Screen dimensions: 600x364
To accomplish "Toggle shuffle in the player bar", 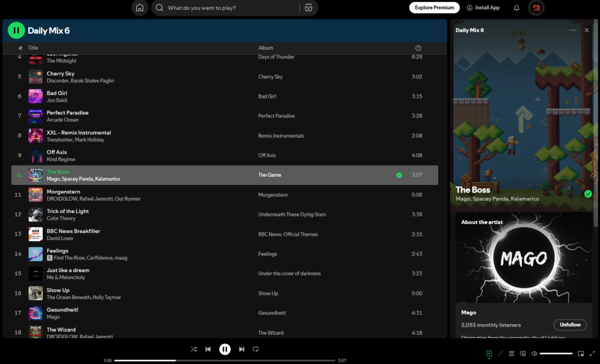I will click(193, 349).
